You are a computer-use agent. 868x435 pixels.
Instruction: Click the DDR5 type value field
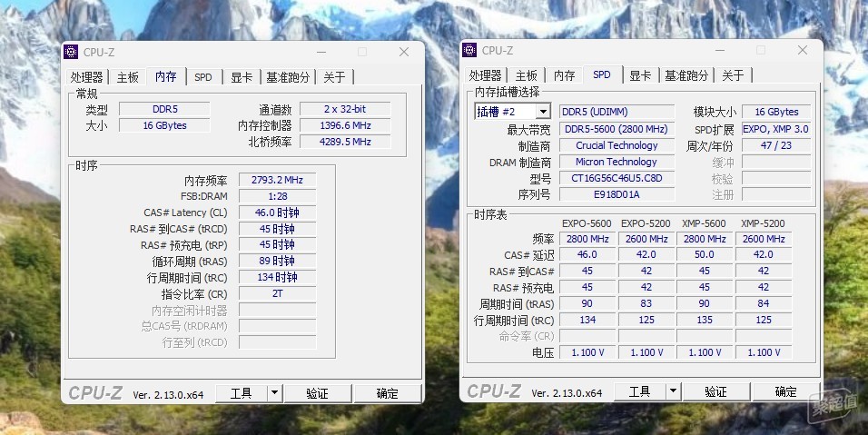click(x=165, y=110)
